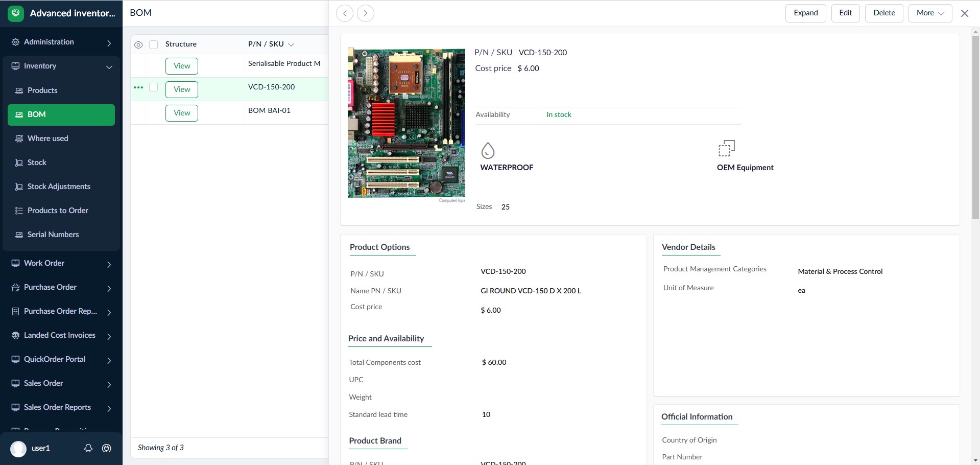Collapse the Inventory sidebar section

pyautogui.click(x=109, y=67)
